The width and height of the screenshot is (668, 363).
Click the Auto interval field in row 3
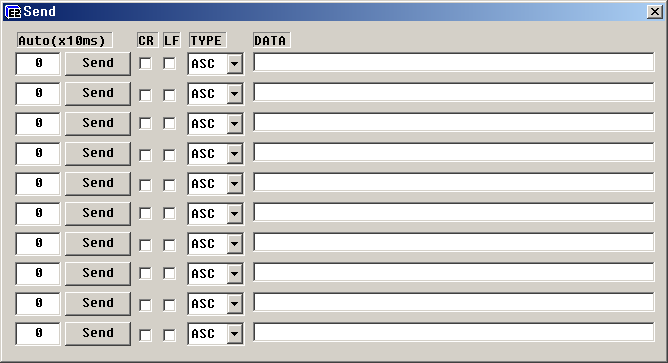tap(38, 124)
